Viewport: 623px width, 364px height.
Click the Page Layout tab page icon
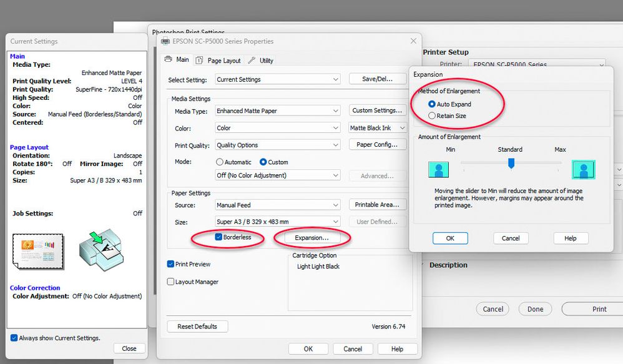(x=200, y=61)
